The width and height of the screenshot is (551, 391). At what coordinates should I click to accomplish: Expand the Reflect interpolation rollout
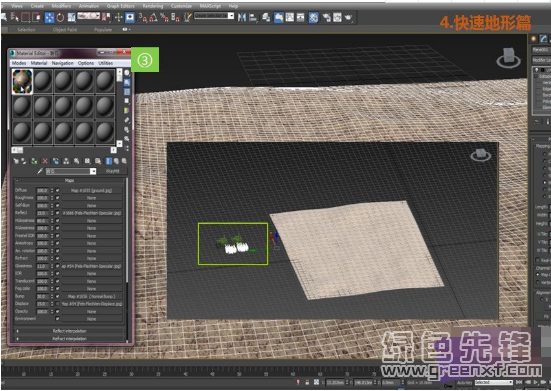(70, 331)
